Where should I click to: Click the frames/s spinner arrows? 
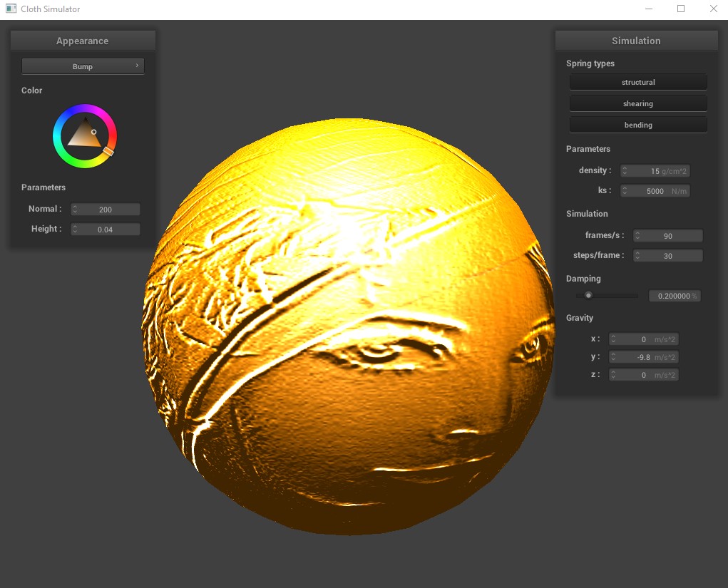(638, 236)
